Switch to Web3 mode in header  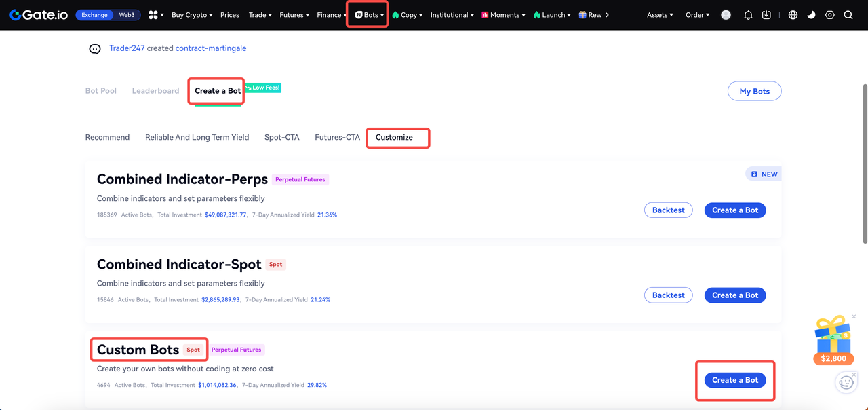(127, 15)
